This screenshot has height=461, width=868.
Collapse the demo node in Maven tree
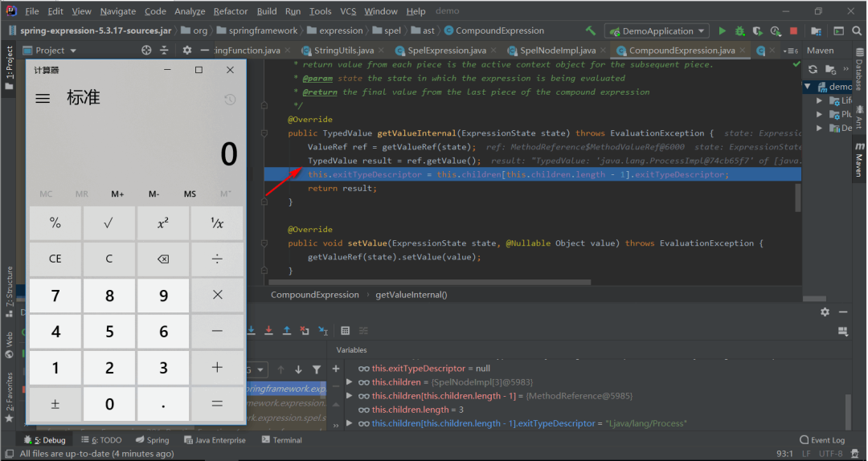pos(809,87)
